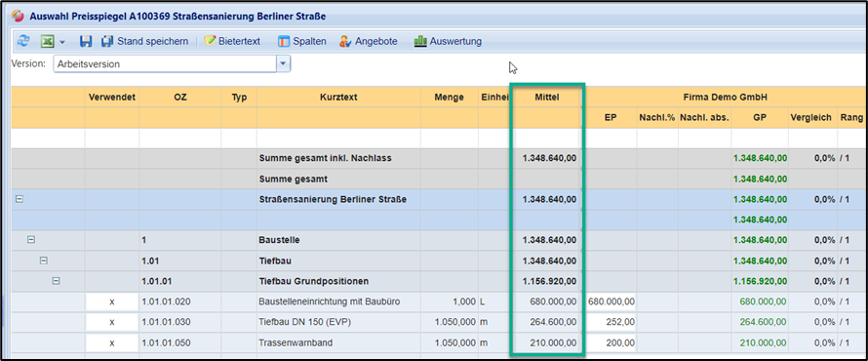
Task: Click the blue floppy disk save icon
Action: tap(85, 41)
